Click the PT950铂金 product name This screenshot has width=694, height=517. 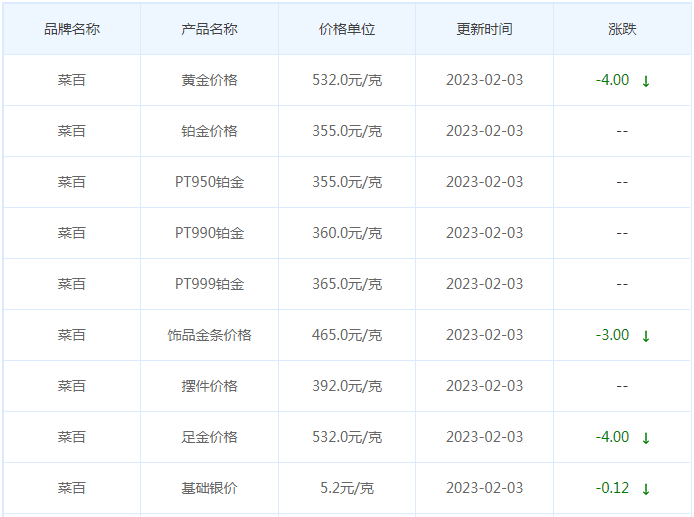(x=209, y=182)
